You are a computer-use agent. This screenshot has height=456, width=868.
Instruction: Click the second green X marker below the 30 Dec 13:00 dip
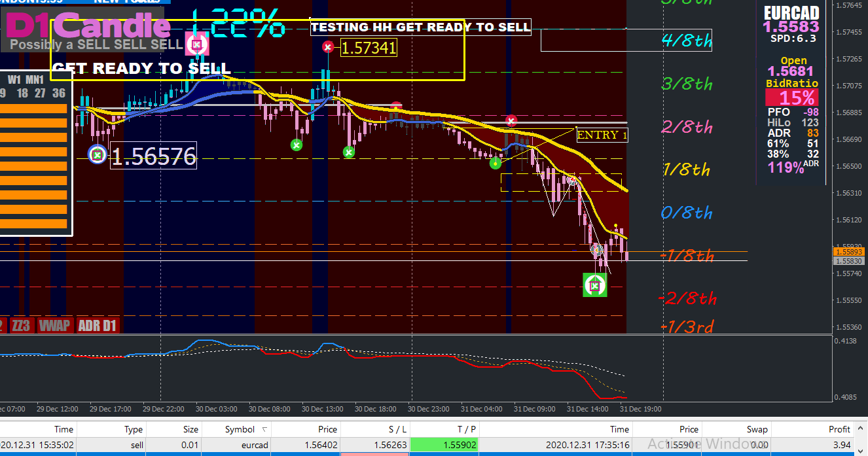click(x=349, y=152)
